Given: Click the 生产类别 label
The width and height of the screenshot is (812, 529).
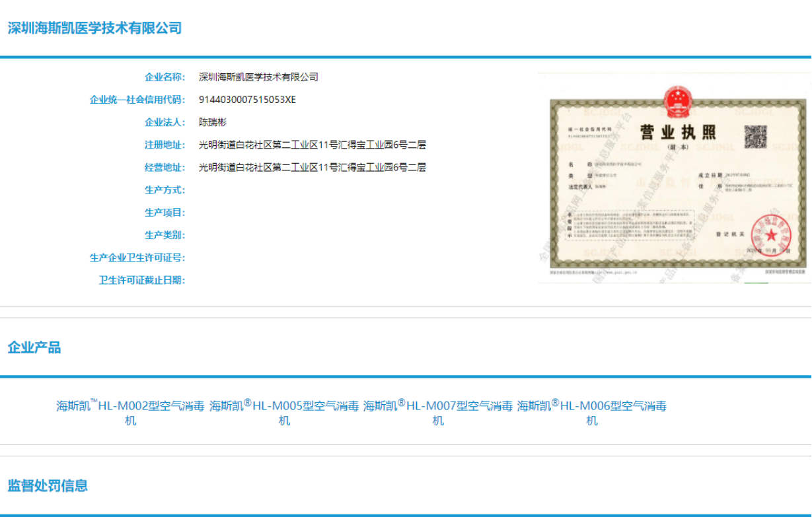Looking at the screenshot, I should [165, 234].
